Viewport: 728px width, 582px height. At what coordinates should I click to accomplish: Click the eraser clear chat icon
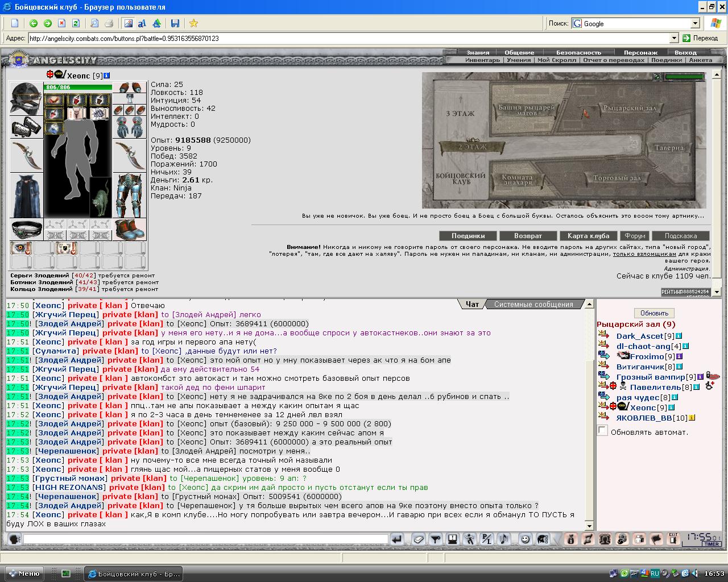419,539
